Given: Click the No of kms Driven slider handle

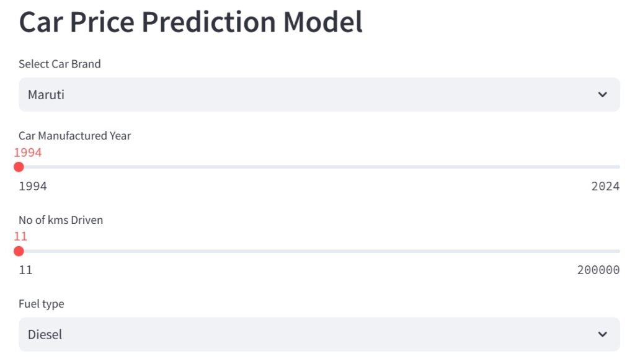Looking at the screenshot, I should tap(19, 251).
